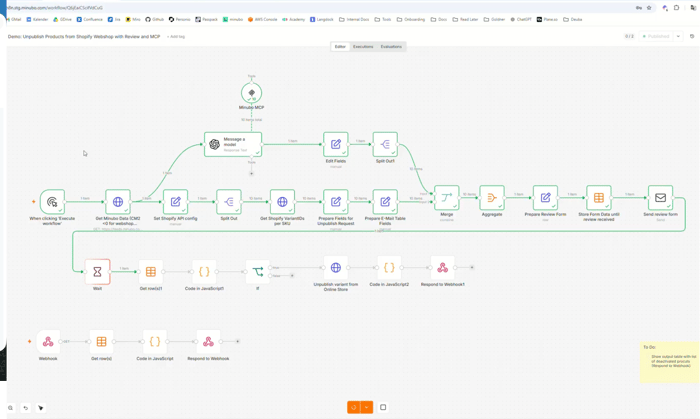Click the browser extensions puzzle icon
This screenshot has width=700, height=419.
(x=676, y=8)
